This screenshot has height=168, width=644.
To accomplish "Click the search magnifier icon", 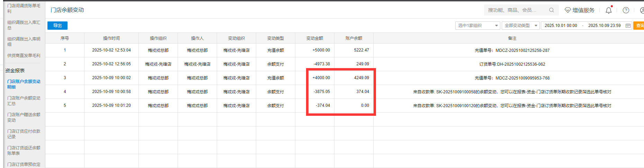I will click(551, 10).
